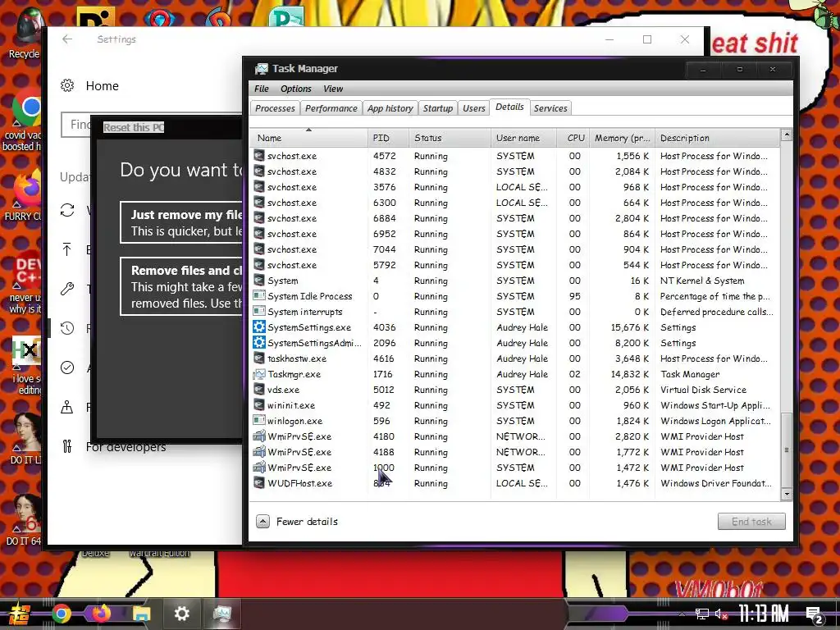Sort by the CPU column header
840x630 pixels.
[573, 138]
